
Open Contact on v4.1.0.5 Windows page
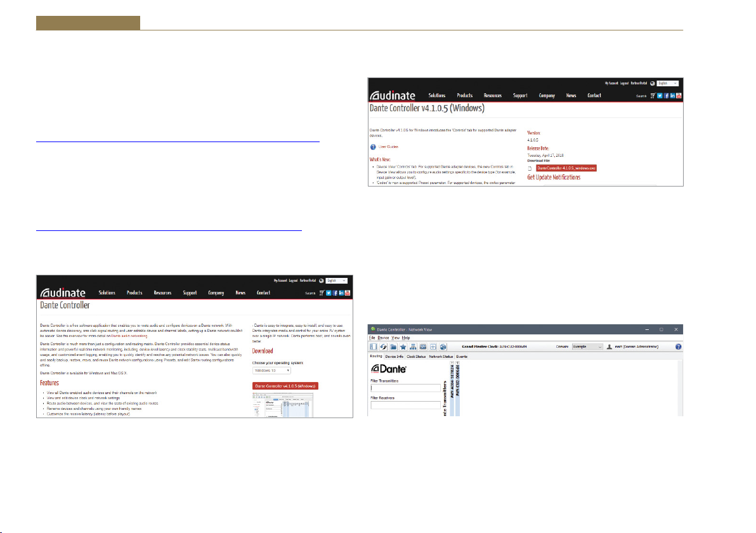pos(594,96)
